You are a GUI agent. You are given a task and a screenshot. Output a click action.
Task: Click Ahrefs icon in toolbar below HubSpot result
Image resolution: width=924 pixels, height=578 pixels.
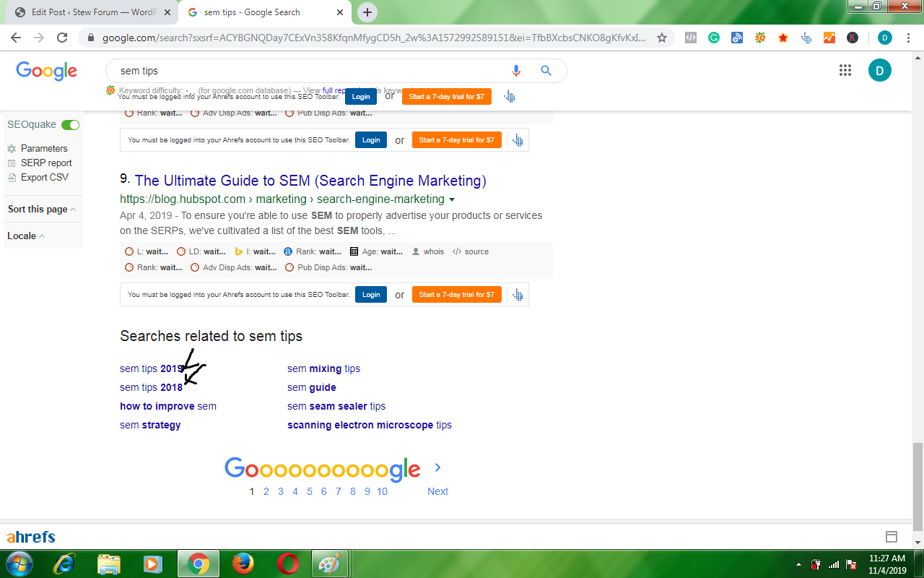click(518, 295)
